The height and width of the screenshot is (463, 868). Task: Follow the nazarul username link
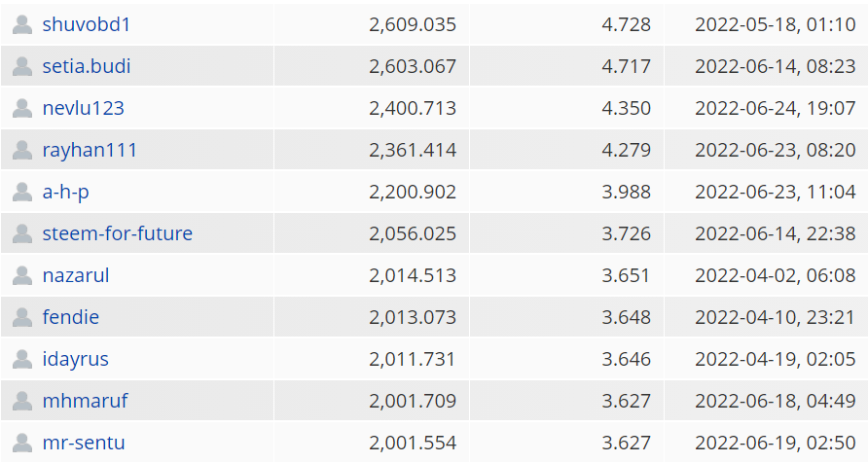point(76,275)
